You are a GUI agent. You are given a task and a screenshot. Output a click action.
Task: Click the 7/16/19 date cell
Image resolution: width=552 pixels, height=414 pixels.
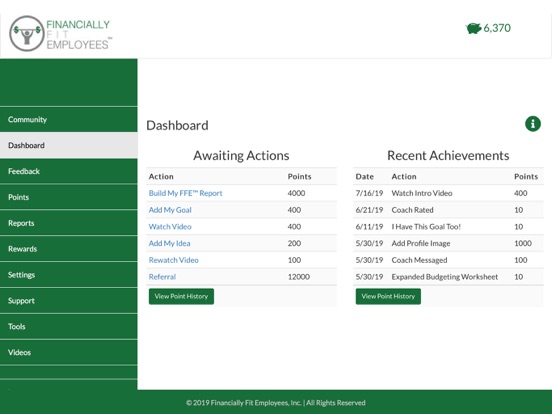click(369, 193)
